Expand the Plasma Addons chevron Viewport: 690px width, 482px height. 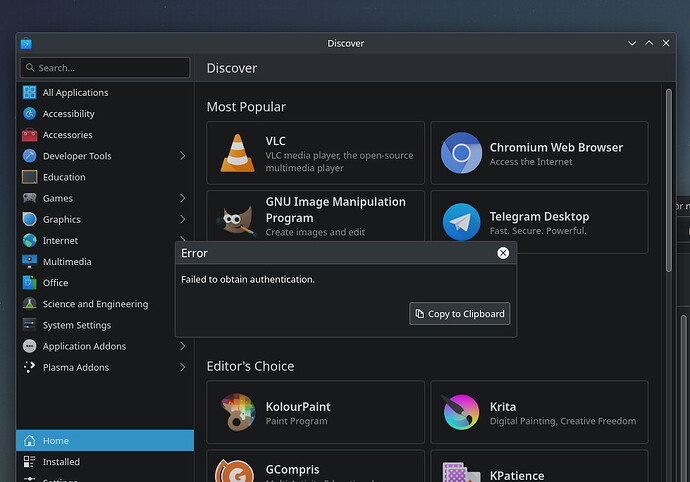(182, 367)
